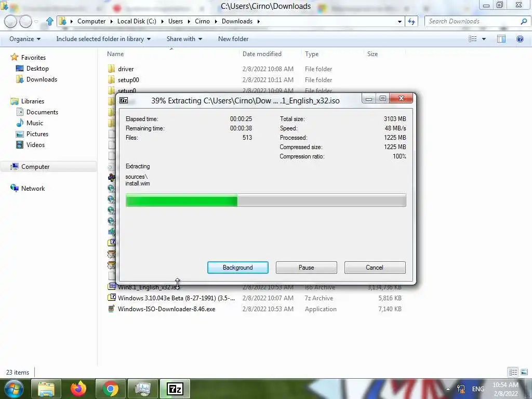The height and width of the screenshot is (399, 532).
Task: Open Favorites in navigation pane
Action: point(33,57)
